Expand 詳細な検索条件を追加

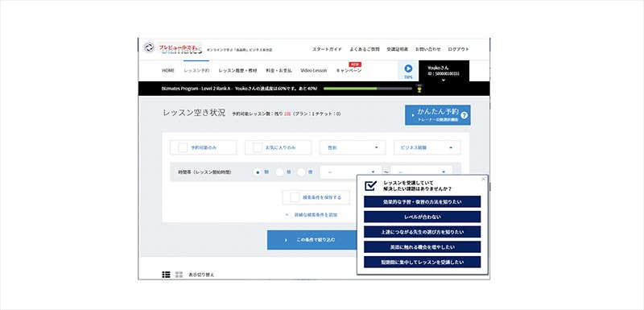312,215
